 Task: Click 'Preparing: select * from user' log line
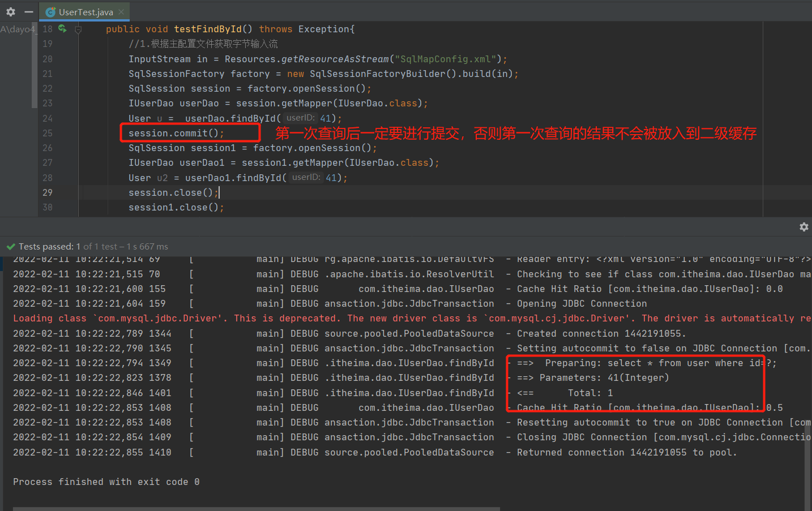pyautogui.click(x=647, y=363)
